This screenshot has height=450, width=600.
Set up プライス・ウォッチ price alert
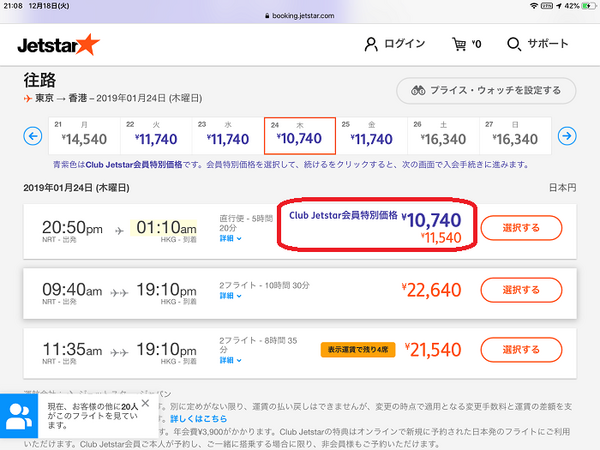[x=486, y=91]
